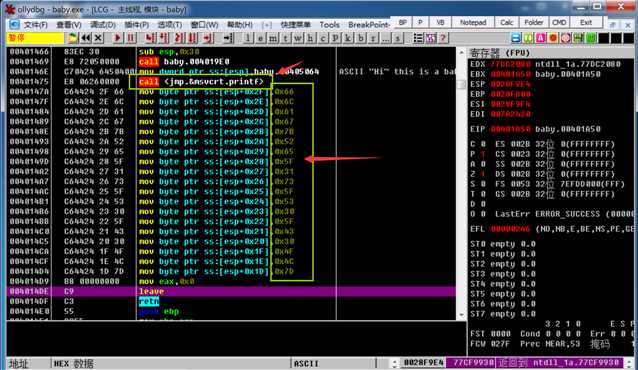638x370 pixels.
Task: Select the call printf instruction row
Action: click(x=231, y=81)
